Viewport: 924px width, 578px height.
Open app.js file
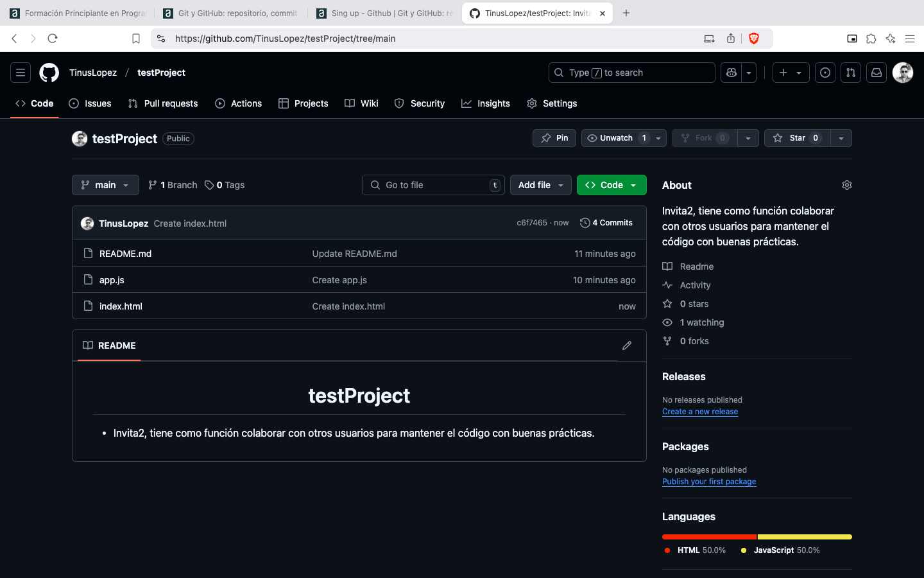[x=112, y=280]
